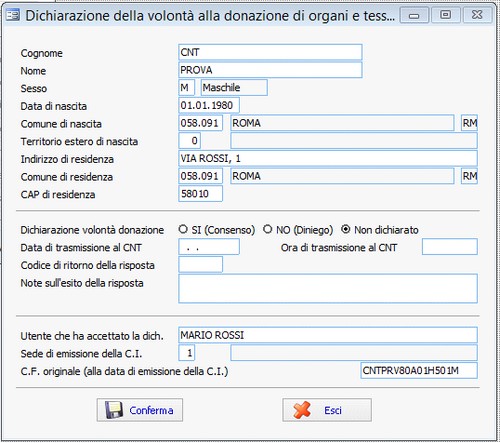Click the Nome field containing PROVA
500x443 pixels.
270,70
